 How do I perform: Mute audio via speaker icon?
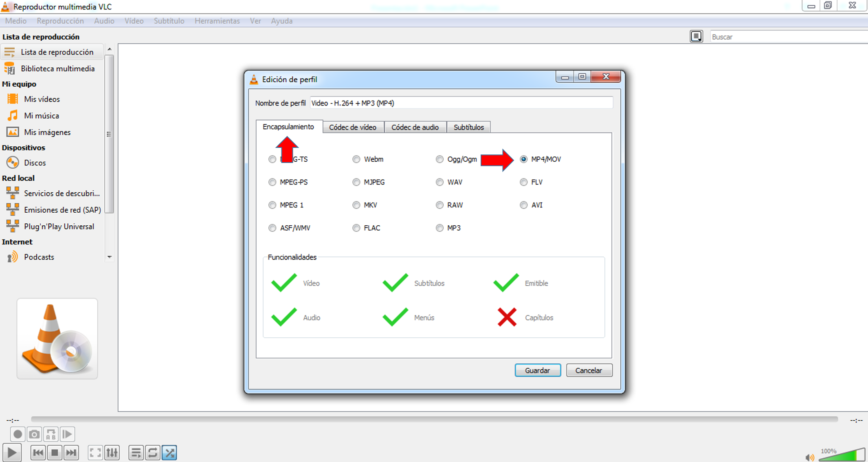pos(810,457)
